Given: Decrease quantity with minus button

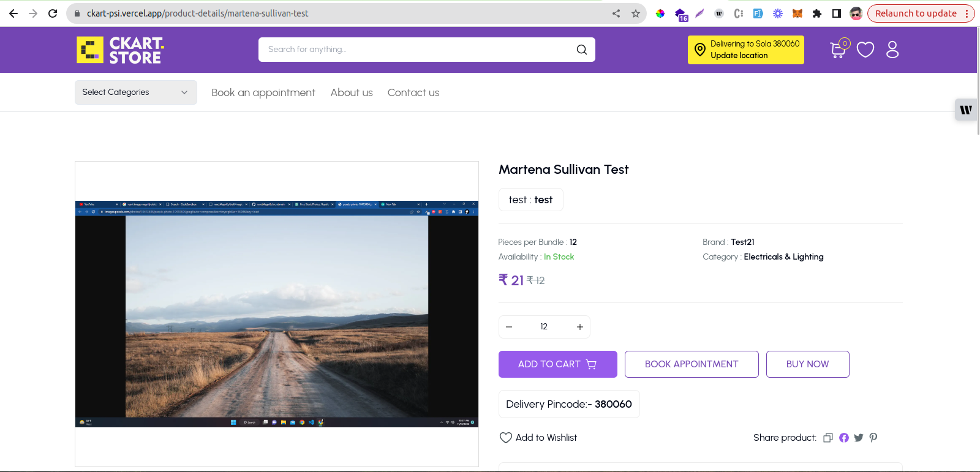Looking at the screenshot, I should [509, 327].
